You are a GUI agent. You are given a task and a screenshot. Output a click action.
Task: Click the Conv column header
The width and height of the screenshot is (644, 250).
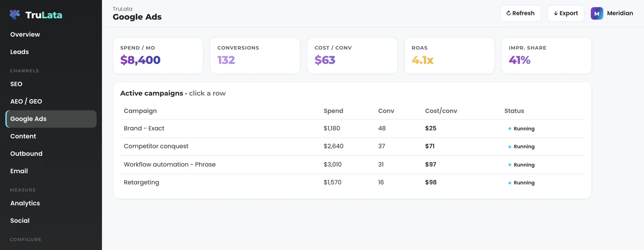[386, 111]
